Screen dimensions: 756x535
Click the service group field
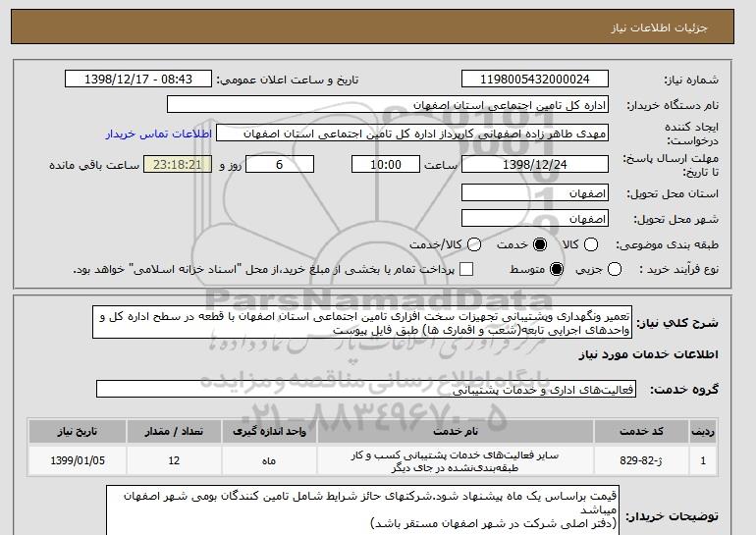coord(366,390)
